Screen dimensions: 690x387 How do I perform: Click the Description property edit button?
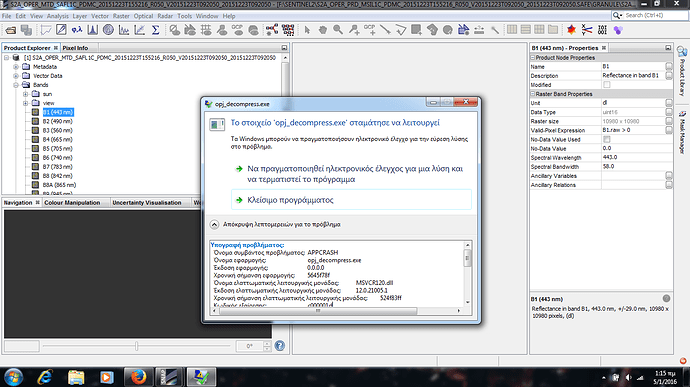669,76
